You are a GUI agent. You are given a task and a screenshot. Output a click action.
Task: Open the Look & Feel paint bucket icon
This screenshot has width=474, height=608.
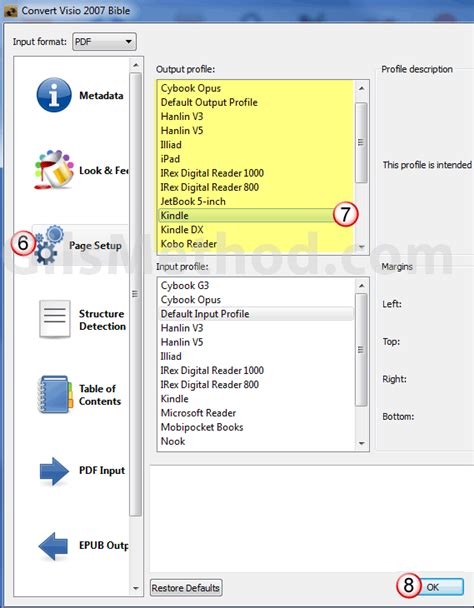coord(54,170)
